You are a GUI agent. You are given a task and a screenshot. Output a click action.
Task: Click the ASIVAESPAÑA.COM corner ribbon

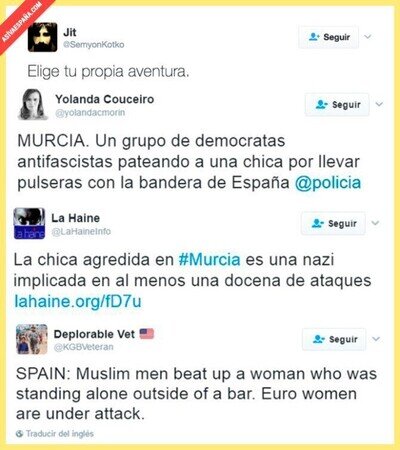pyautogui.click(x=23, y=23)
